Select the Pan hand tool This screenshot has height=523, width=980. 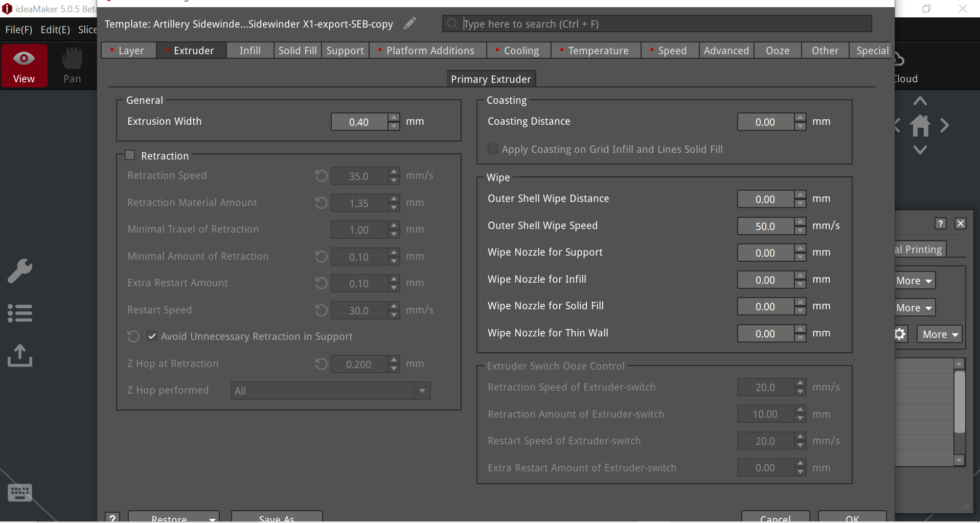72,65
